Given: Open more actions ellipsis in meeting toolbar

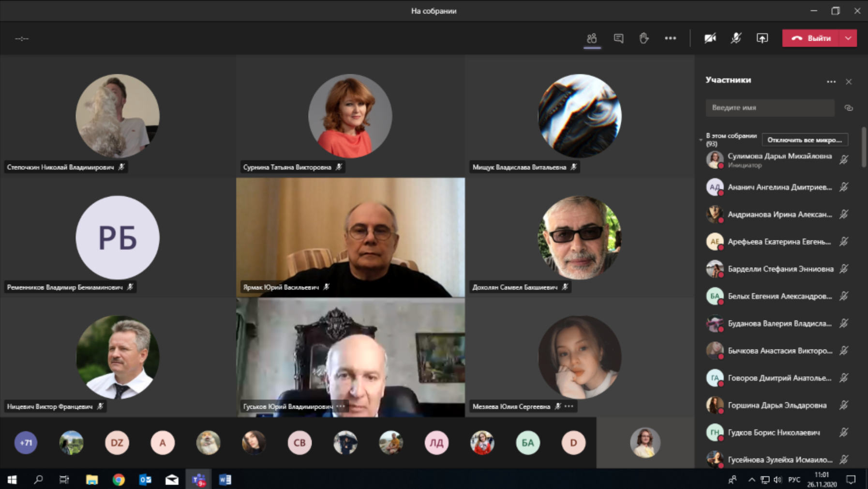Looking at the screenshot, I should pos(670,38).
